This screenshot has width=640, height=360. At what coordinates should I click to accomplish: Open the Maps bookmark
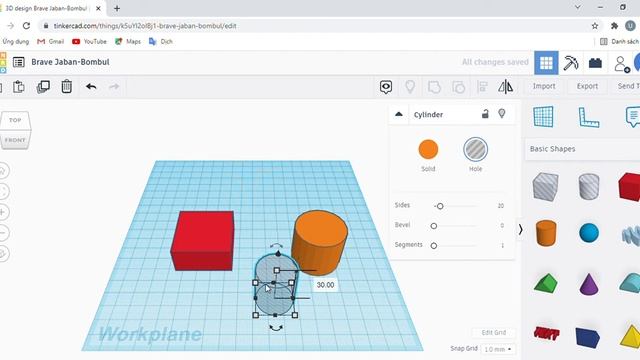(128, 41)
